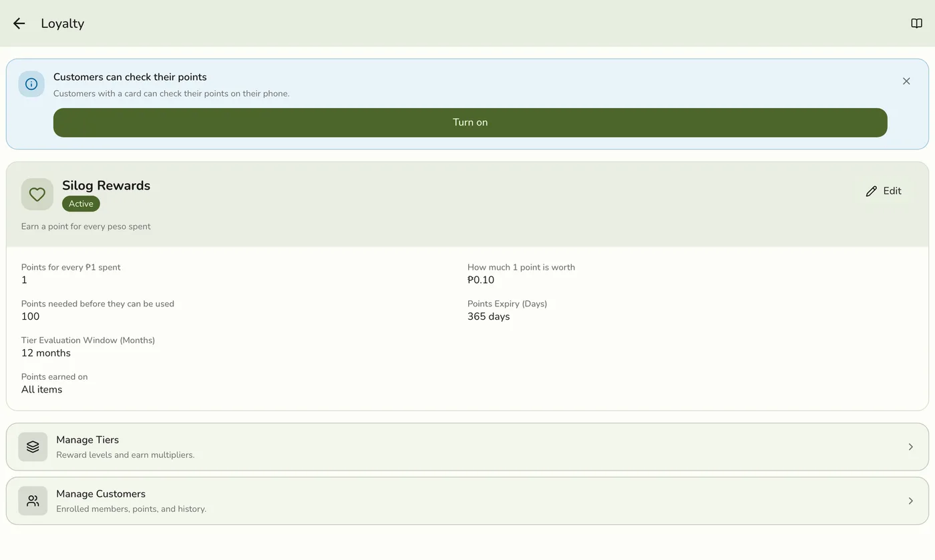Turn on customer points checking

tap(470, 123)
